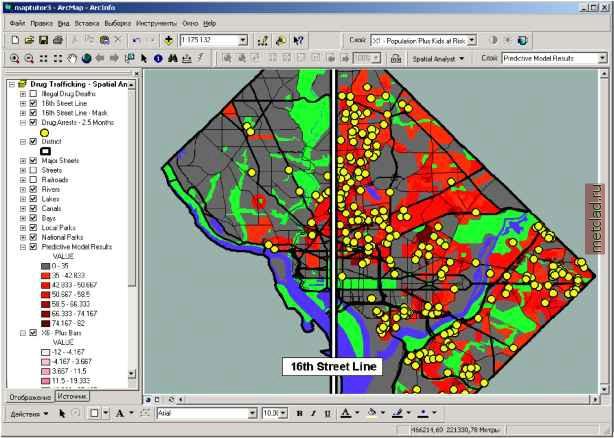Open the map scale dropdown
This screenshot has height=438, width=614.
(243, 40)
